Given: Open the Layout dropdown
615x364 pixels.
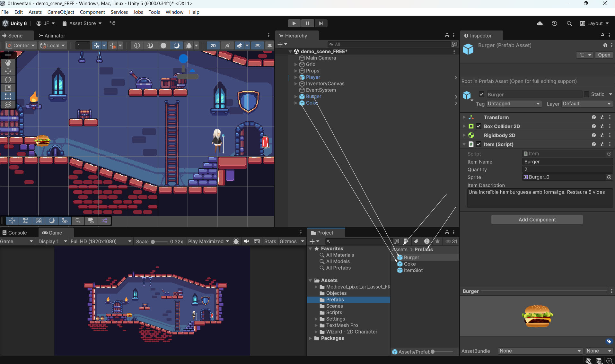Looking at the screenshot, I should (x=594, y=23).
